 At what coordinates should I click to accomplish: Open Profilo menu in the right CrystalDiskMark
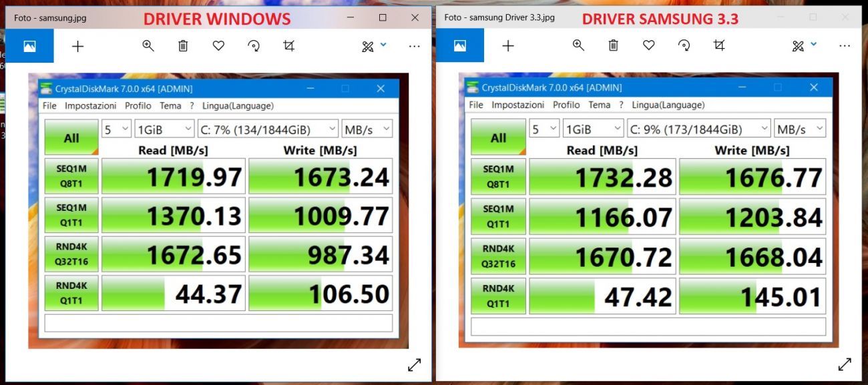coord(566,105)
